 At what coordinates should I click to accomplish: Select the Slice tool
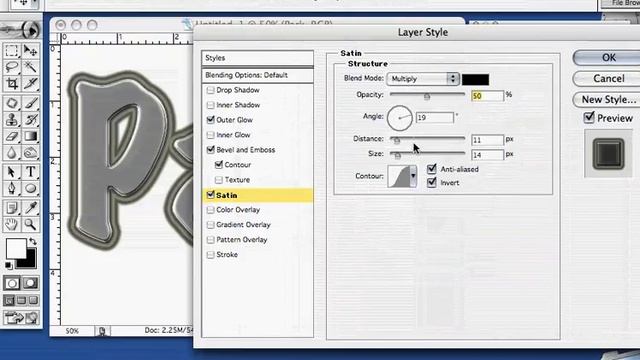31,84
